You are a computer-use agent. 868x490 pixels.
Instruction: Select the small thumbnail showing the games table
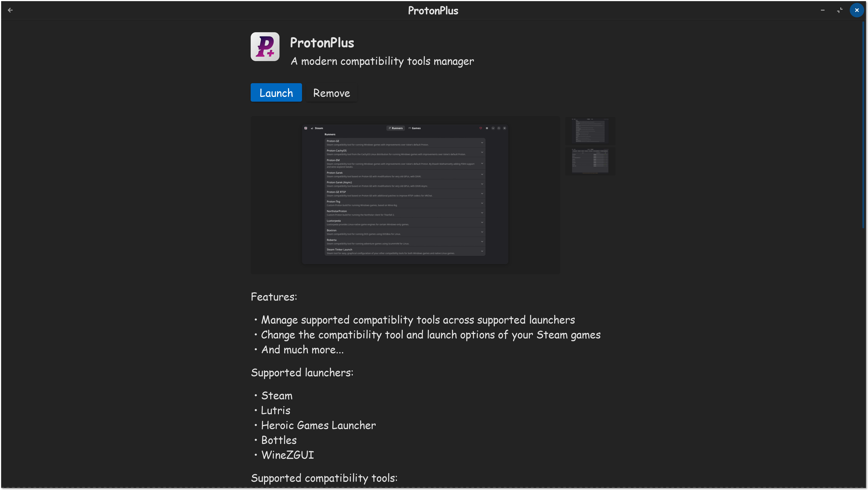tap(590, 161)
